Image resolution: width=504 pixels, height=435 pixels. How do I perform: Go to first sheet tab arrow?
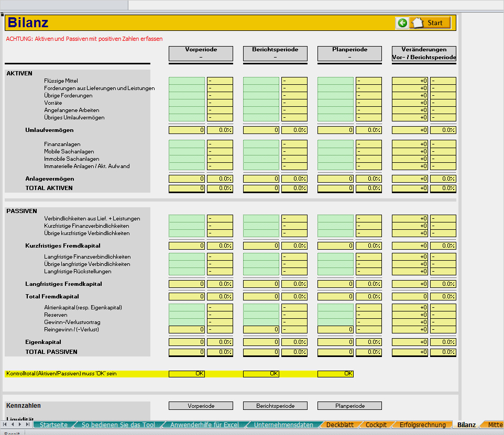point(5,425)
